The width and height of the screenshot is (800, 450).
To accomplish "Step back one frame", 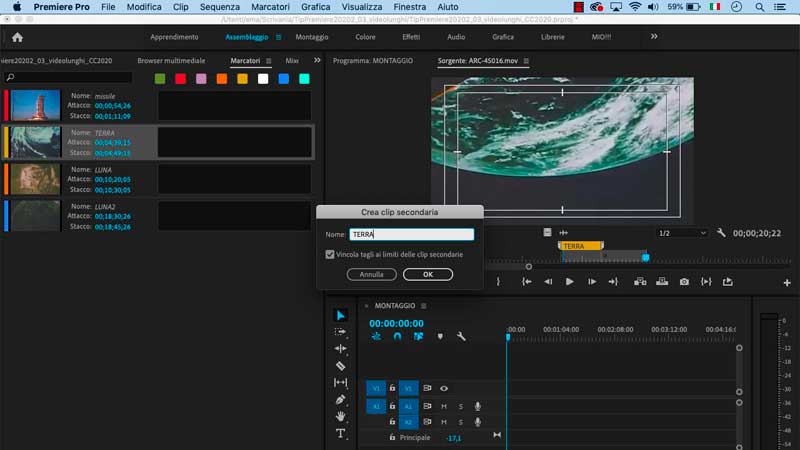I will (548, 282).
